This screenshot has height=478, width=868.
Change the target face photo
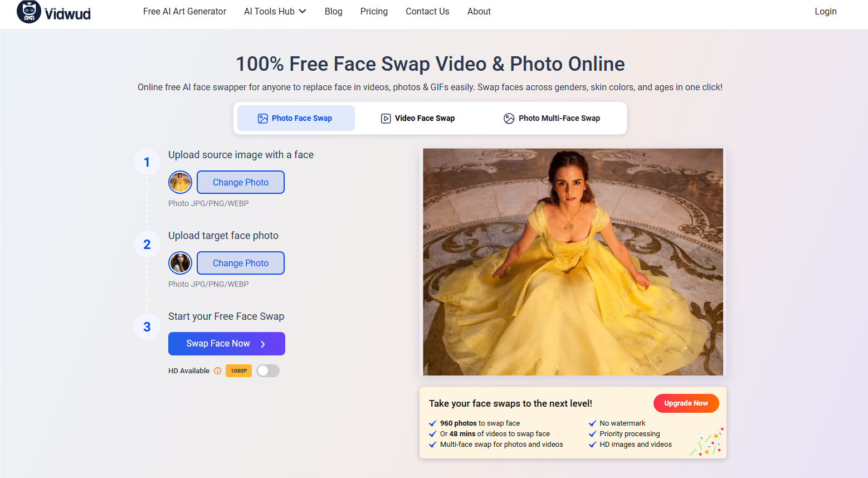coord(241,263)
